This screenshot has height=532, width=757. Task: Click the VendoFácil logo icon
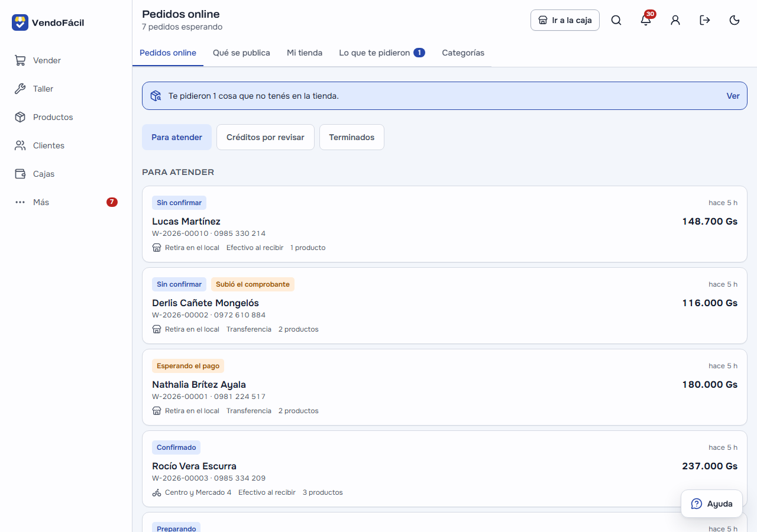click(20, 22)
